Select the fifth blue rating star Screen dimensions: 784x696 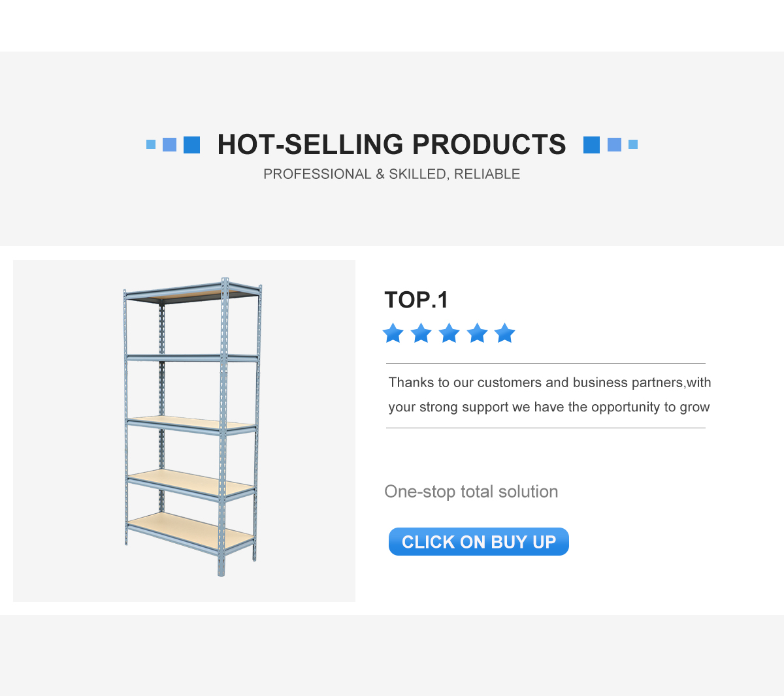coord(505,333)
